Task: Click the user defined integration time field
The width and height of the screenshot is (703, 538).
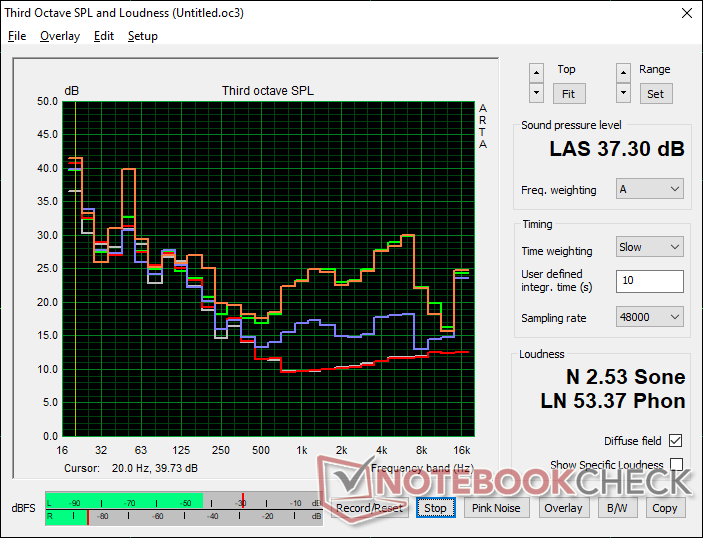Action: pos(650,281)
